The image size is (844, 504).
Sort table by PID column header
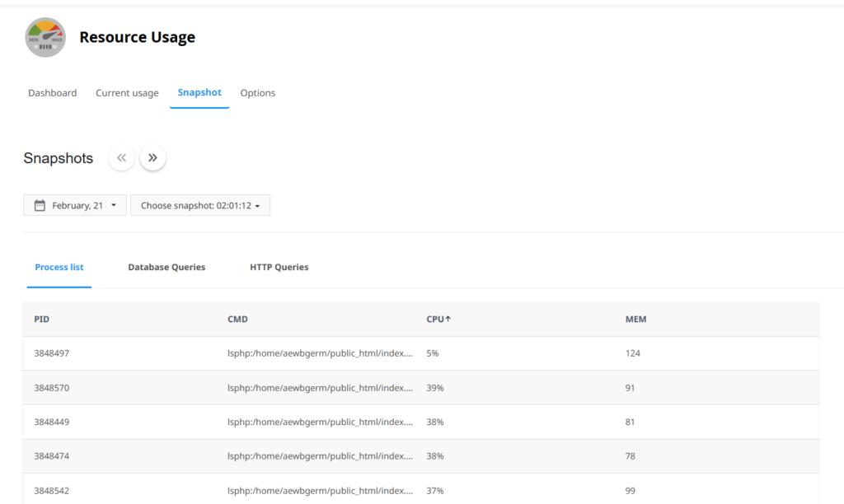[x=42, y=320]
